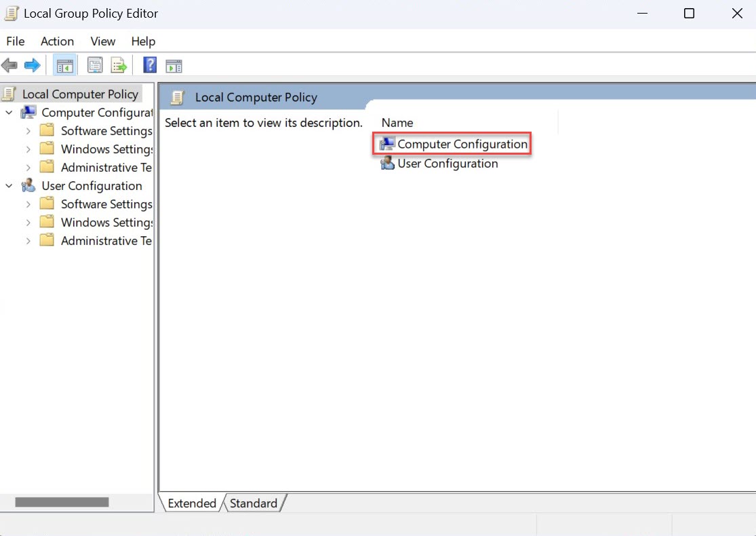Screen dimensions: 756x536
Task: Click the Export List toolbar icon
Action: [119, 65]
